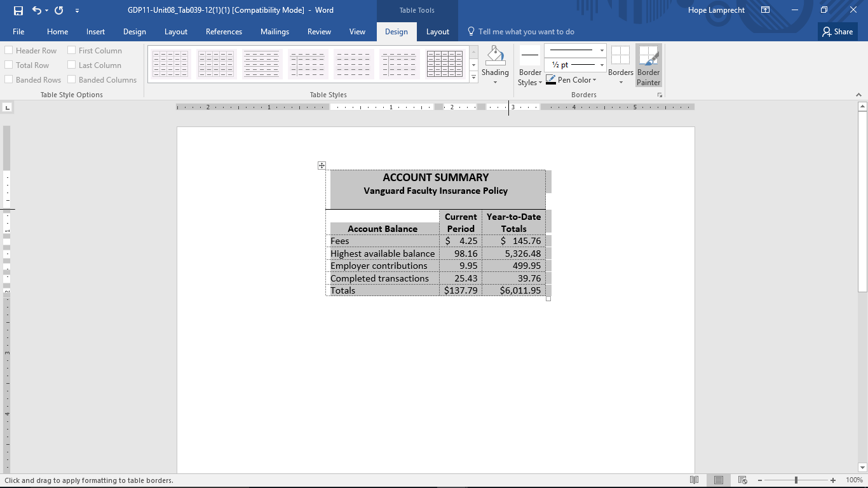
Task: Enable the Header Row option
Action: coord(9,50)
